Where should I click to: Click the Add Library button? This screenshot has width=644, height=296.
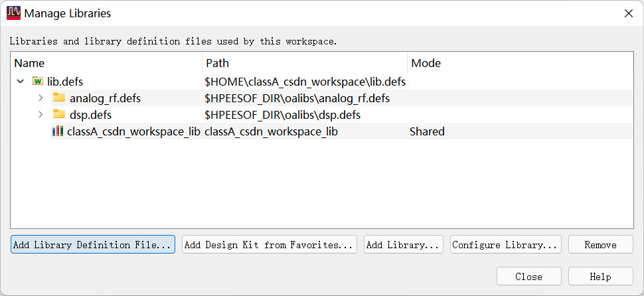[x=404, y=245]
